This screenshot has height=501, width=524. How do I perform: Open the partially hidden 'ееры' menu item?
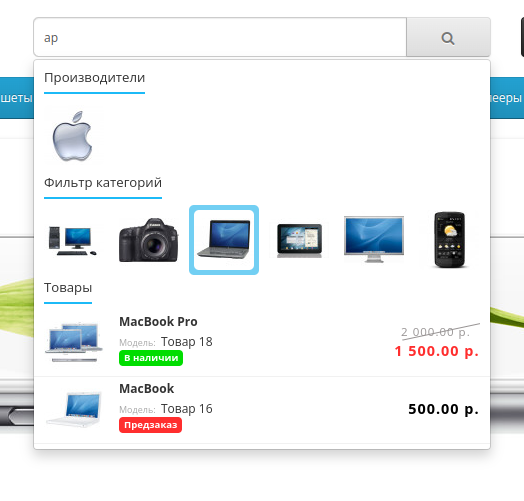pos(507,98)
